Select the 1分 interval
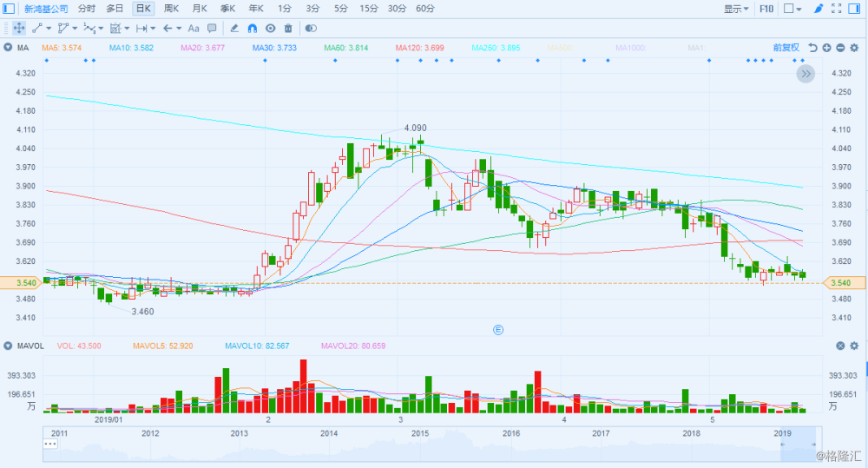Viewport: 868px width, 468px height. [x=285, y=9]
